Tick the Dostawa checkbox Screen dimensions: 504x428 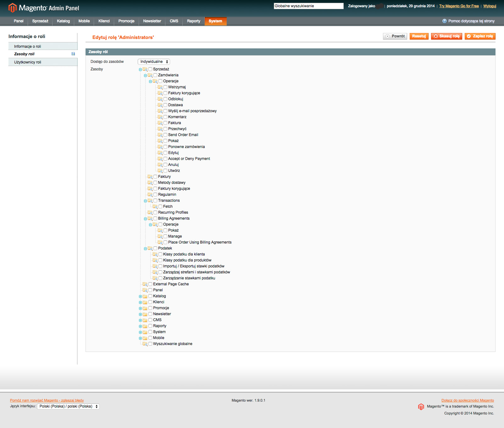point(165,105)
